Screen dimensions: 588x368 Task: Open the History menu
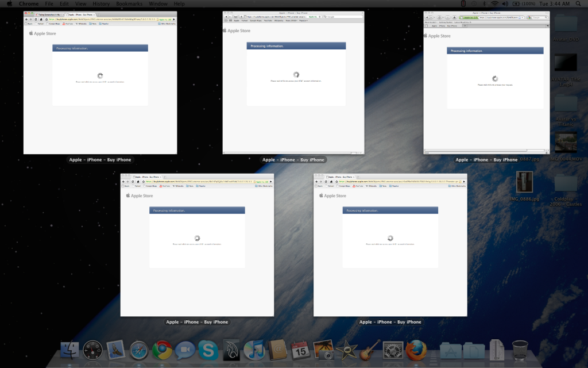pyautogui.click(x=101, y=4)
